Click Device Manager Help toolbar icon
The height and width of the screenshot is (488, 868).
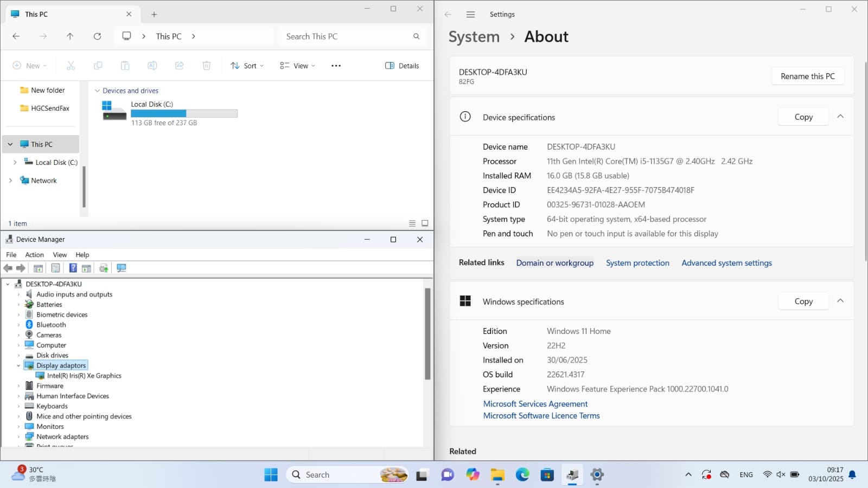coord(73,268)
